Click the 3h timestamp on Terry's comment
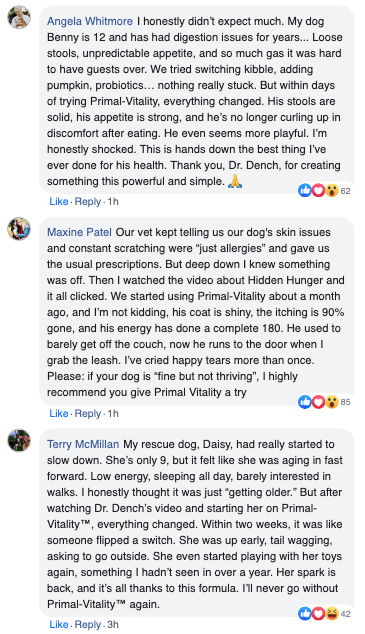The image size is (365, 634). tap(113, 625)
